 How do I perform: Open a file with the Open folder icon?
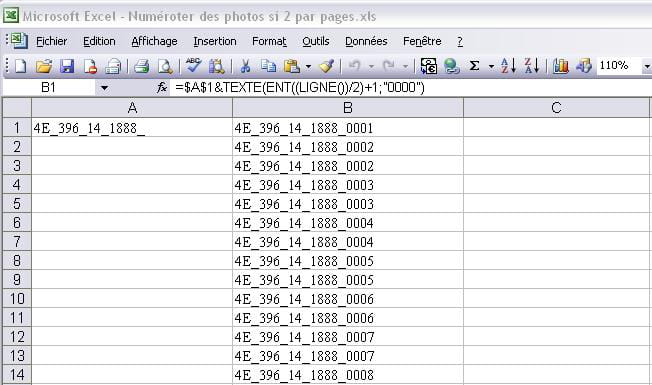coord(44,66)
